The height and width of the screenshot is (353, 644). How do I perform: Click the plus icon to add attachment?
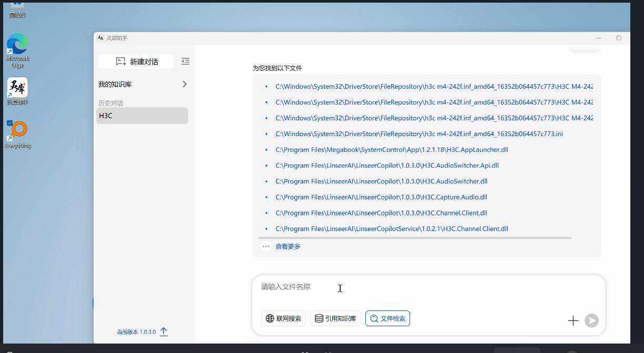[573, 320]
